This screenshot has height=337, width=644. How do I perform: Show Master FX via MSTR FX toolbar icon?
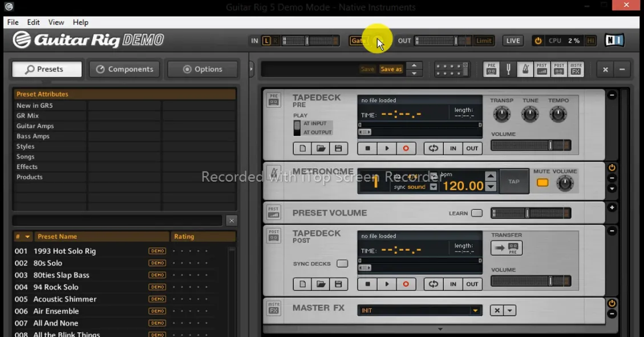[576, 69]
